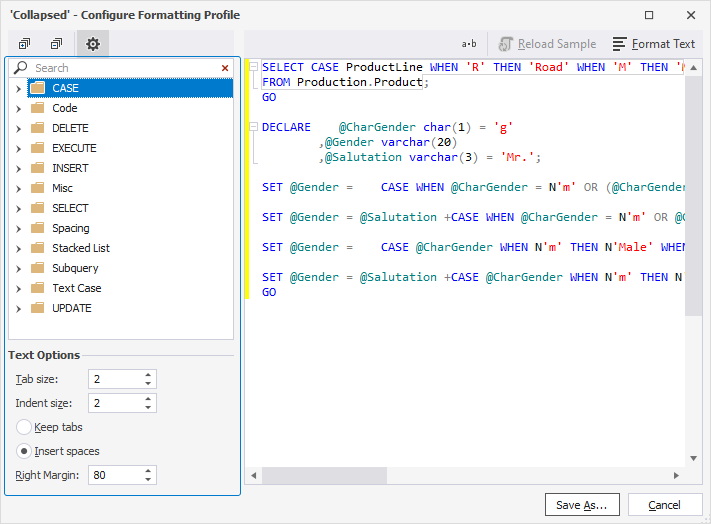Expand the Spacing folder node
The image size is (711, 524).
[x=18, y=228]
